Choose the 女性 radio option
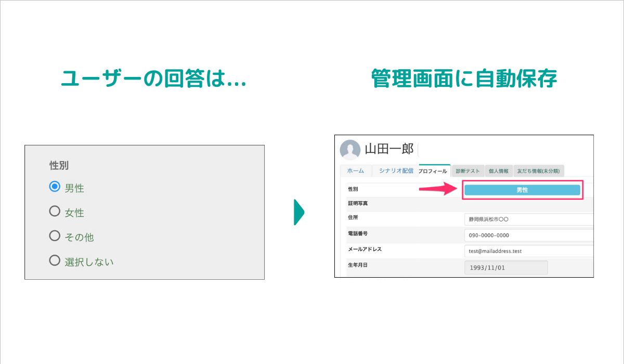Screen dimensions: 624x364 click(x=55, y=212)
